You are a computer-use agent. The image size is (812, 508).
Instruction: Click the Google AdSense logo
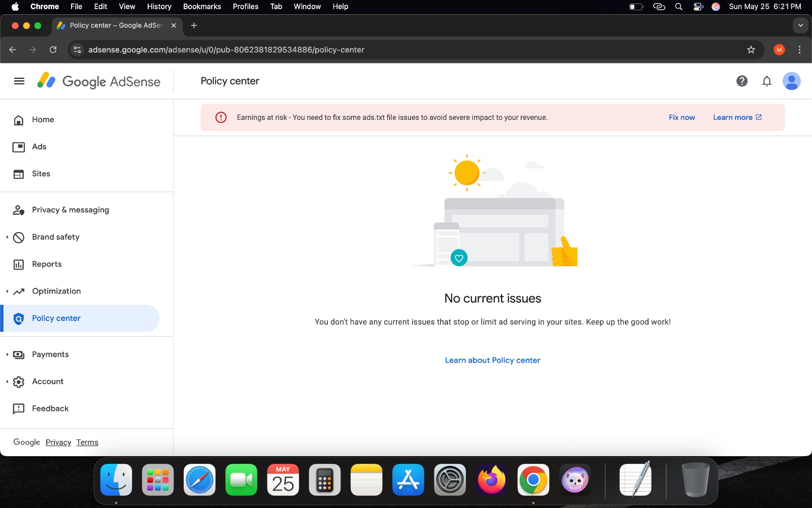pos(99,81)
